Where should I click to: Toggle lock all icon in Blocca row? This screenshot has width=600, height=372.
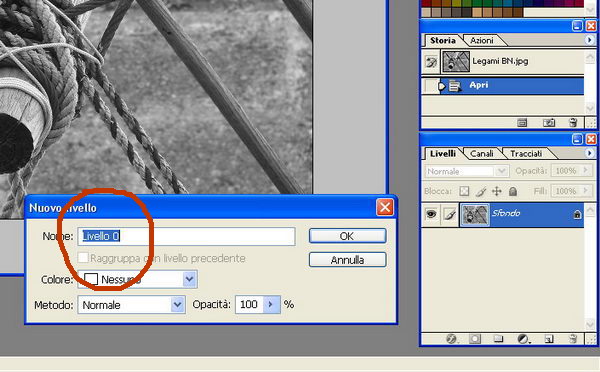(513, 191)
